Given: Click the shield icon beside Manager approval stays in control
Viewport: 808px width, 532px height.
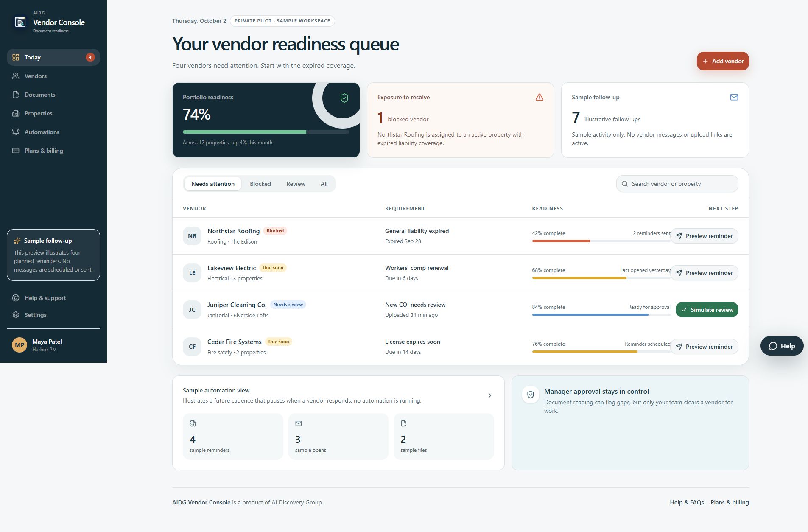Looking at the screenshot, I should (x=530, y=395).
